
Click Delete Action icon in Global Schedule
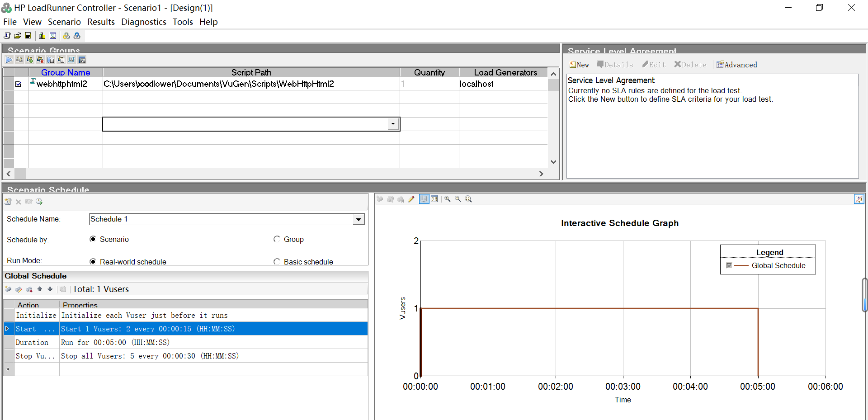pyautogui.click(x=29, y=289)
